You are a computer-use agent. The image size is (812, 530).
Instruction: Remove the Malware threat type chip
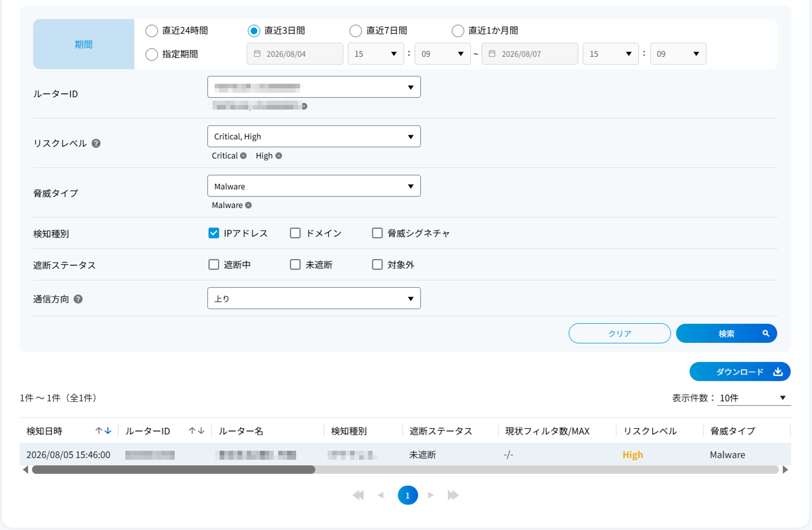[x=249, y=205]
